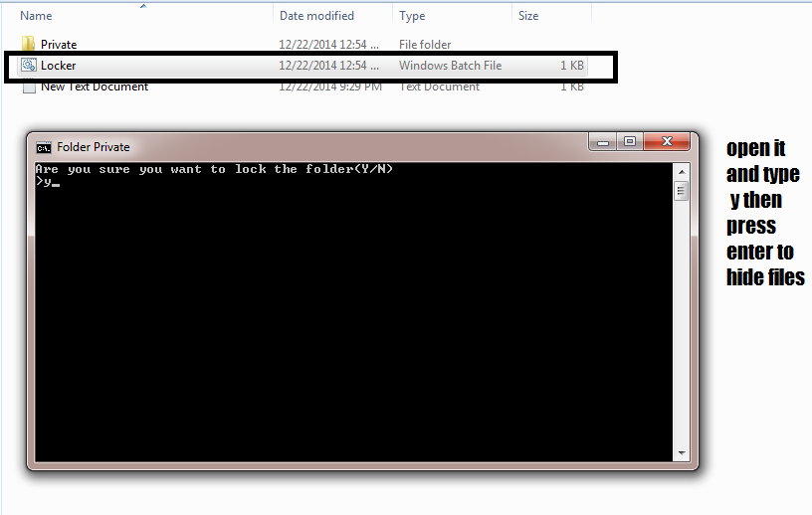Click 'Windows Batch File' type cell
812x515 pixels.
coord(450,66)
